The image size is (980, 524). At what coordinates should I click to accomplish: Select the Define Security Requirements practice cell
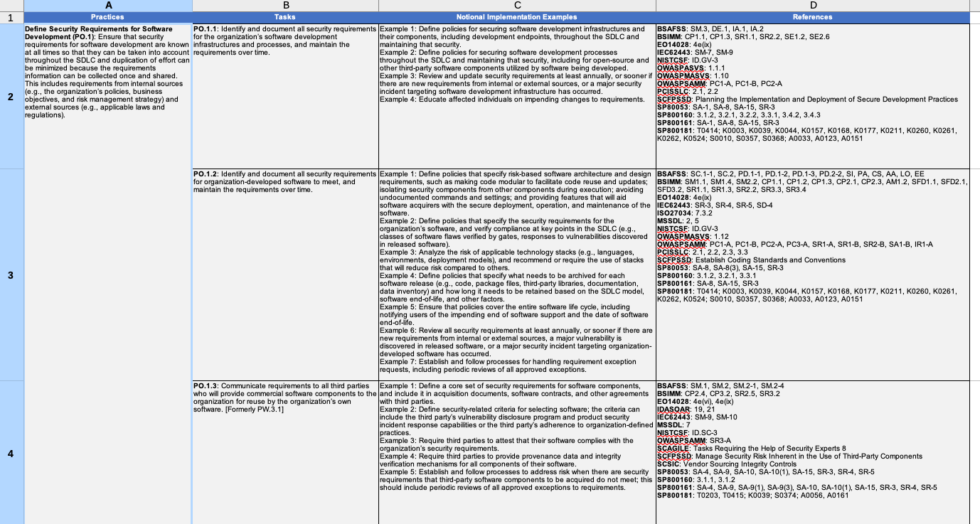pos(107,213)
